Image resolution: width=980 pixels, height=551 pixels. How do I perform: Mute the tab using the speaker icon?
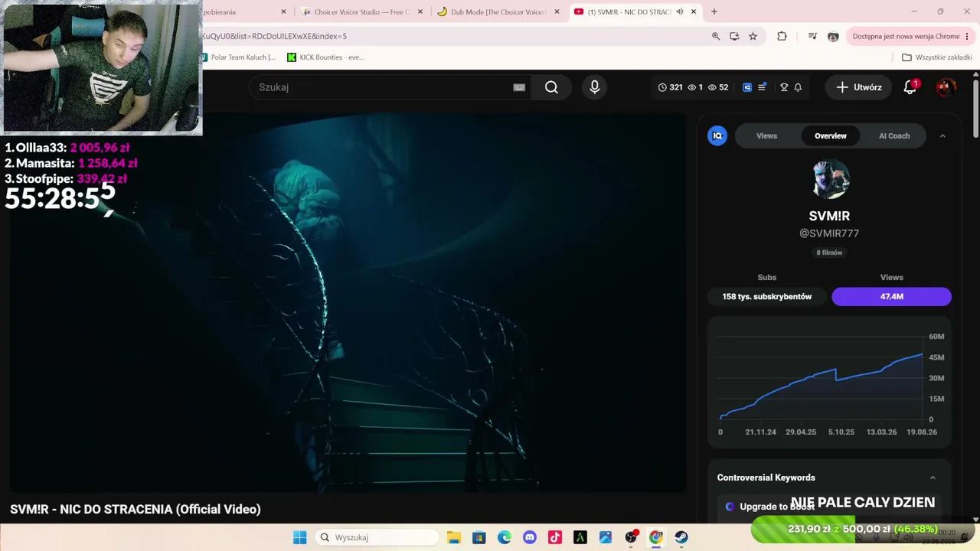679,11
